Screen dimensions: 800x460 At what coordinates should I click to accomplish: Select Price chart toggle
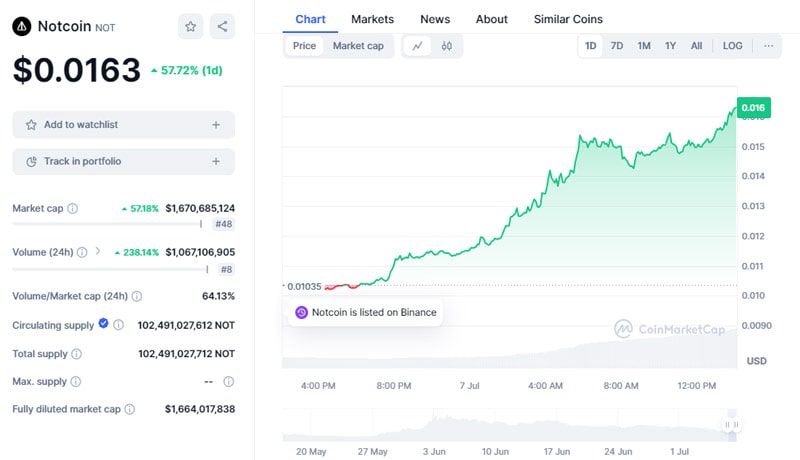pos(304,46)
